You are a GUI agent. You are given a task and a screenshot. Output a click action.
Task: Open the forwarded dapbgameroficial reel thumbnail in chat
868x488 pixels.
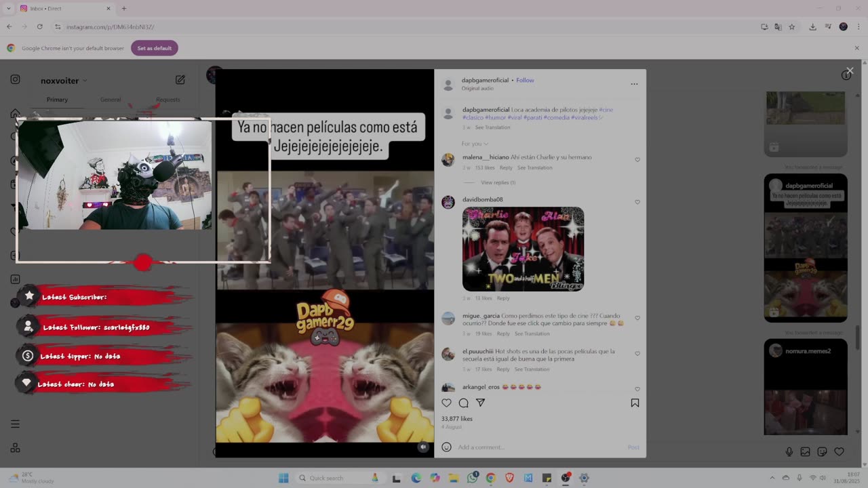coord(806,247)
